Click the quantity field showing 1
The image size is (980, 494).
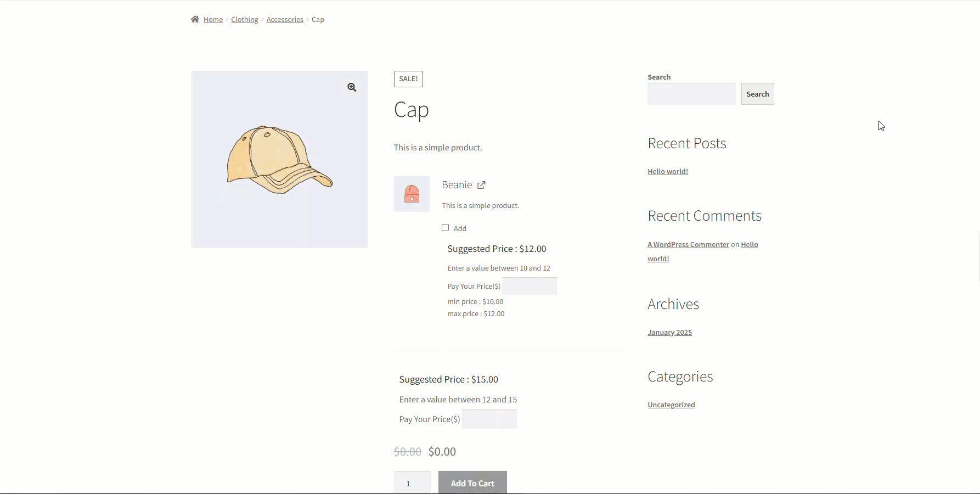click(412, 483)
